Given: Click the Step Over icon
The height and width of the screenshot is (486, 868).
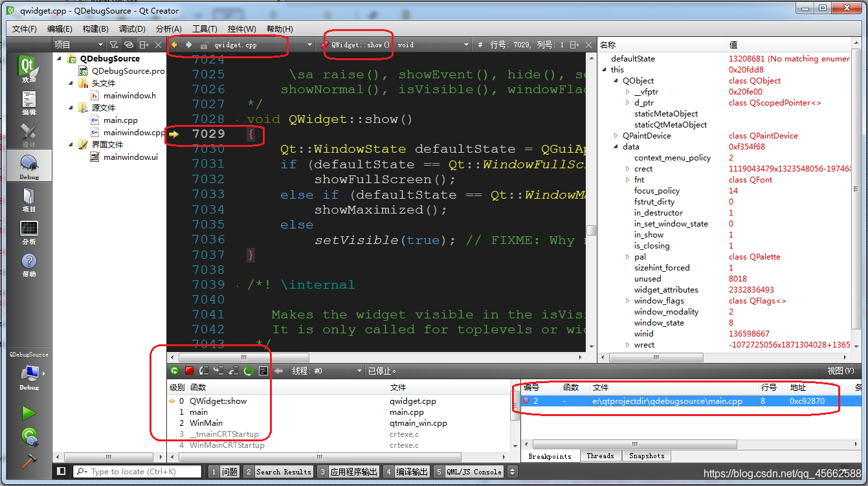Looking at the screenshot, I should [x=204, y=371].
